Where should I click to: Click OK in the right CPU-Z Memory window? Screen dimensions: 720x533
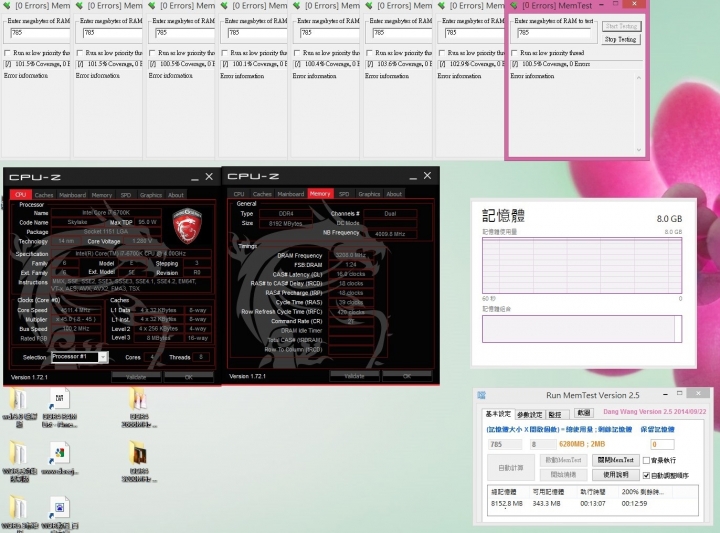click(407, 376)
